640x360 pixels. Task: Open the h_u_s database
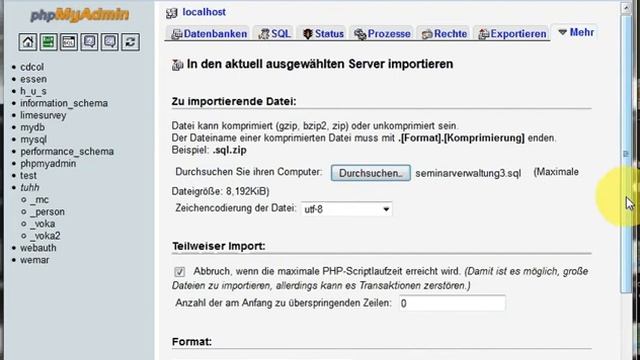click(33, 91)
